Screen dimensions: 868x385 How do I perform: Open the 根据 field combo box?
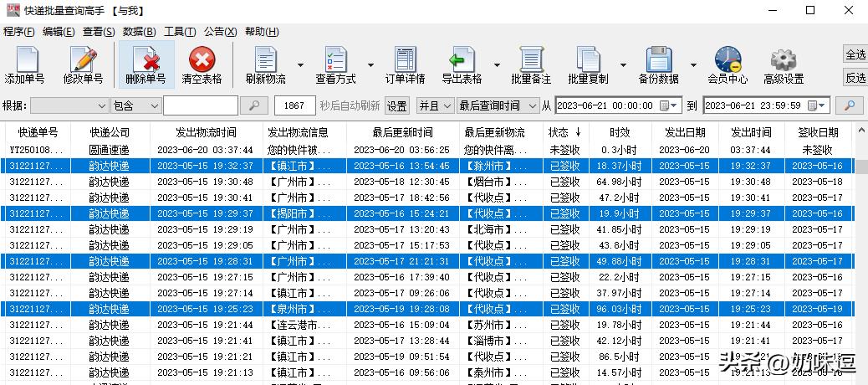pyautogui.click(x=69, y=105)
